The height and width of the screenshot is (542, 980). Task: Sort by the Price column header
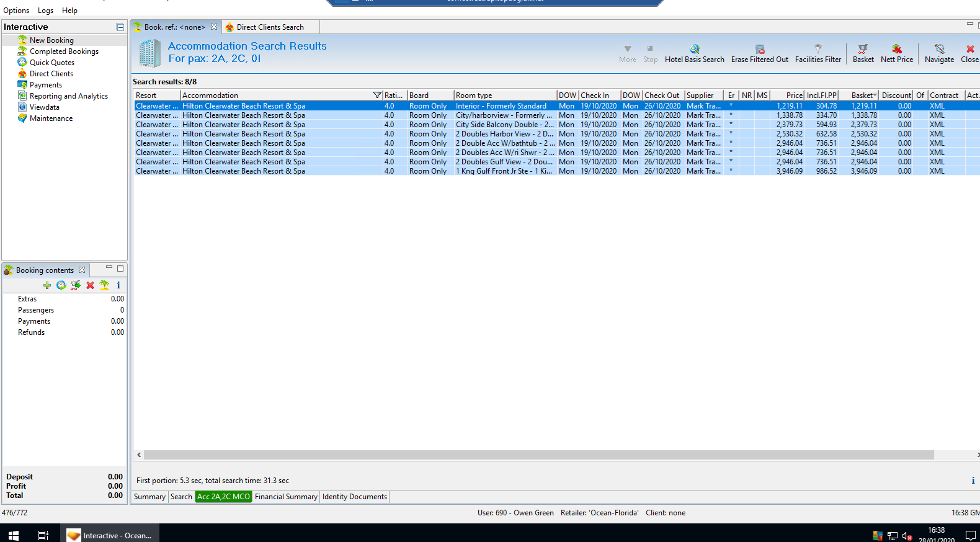tap(787, 96)
